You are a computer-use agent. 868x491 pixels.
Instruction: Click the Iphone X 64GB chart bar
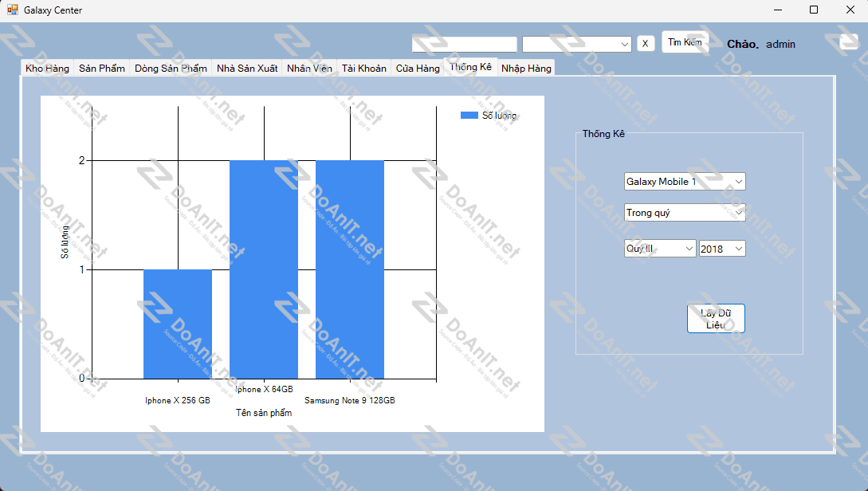264,269
